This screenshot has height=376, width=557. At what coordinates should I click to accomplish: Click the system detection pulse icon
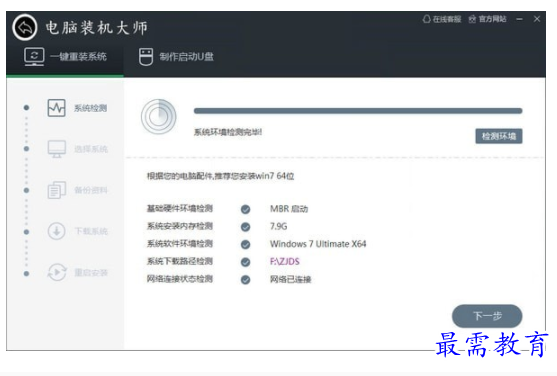click(56, 108)
